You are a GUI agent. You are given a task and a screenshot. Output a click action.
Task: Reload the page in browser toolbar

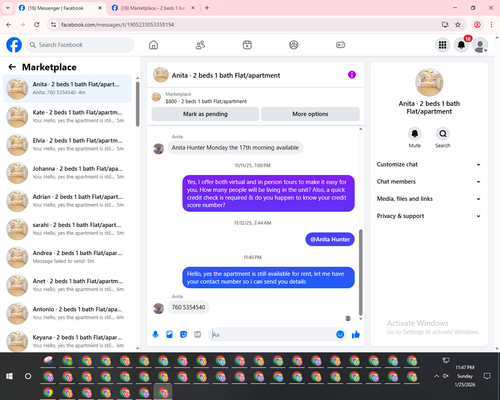37,24
